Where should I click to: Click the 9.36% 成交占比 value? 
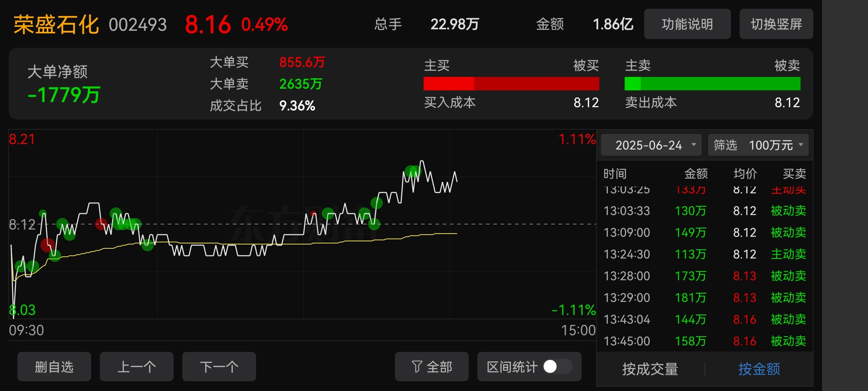point(297,106)
